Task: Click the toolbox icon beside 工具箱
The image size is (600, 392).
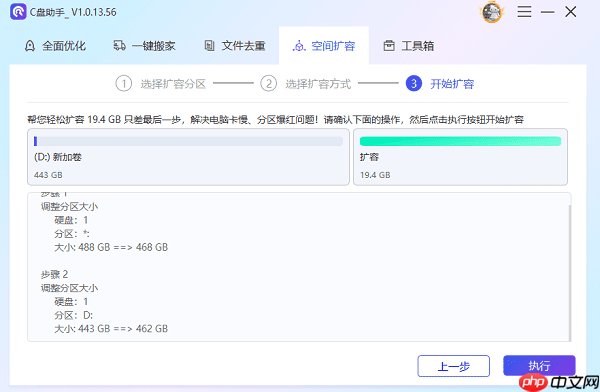Action: point(389,46)
